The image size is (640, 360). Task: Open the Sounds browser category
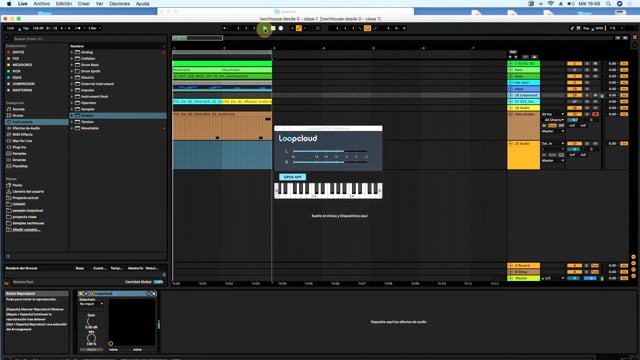(x=18, y=109)
